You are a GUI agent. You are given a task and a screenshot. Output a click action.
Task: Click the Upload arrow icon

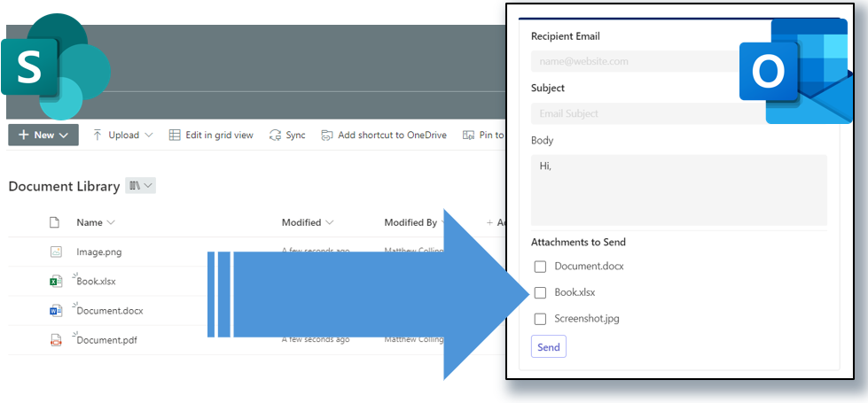[98, 135]
